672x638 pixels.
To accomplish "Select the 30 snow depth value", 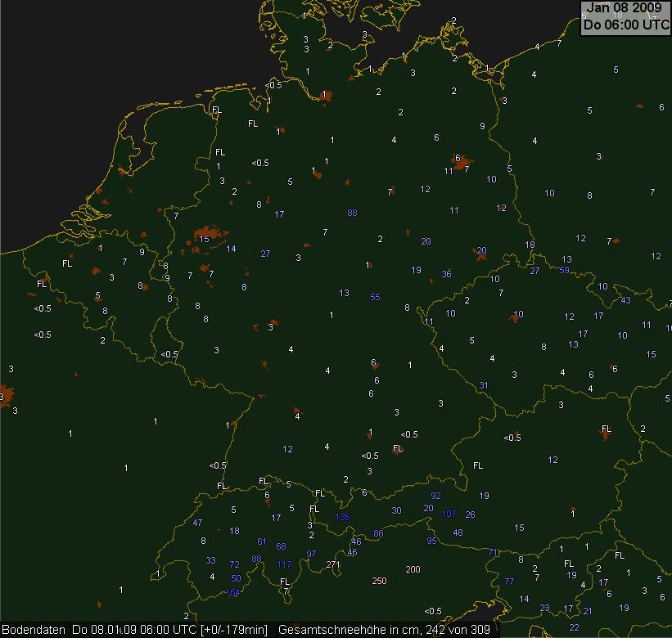I will 396,510.
